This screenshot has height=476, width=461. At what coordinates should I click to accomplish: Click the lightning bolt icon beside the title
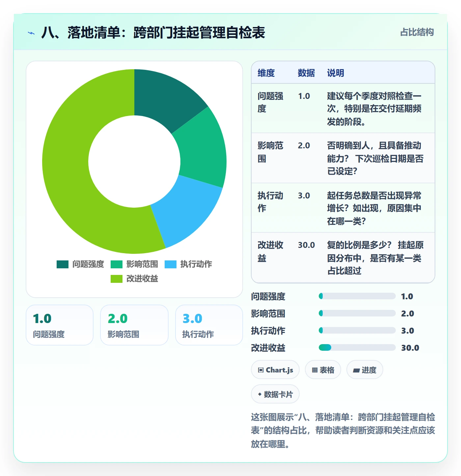(31, 33)
